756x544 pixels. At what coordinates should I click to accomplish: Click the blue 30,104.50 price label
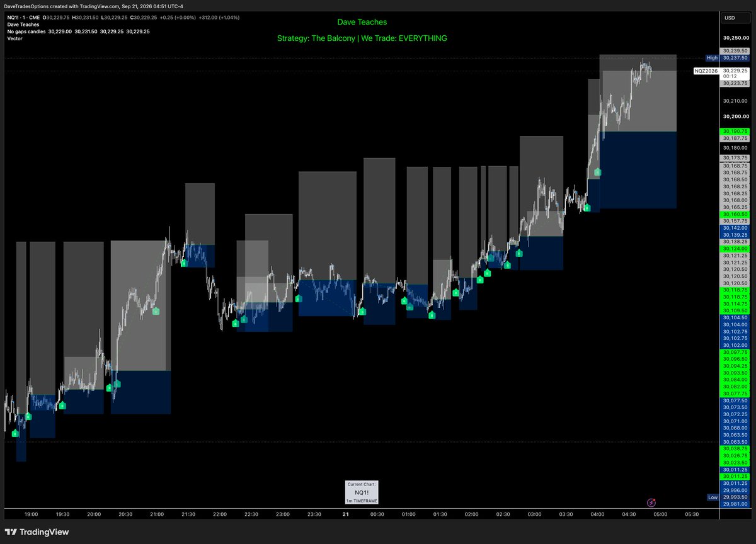pyautogui.click(x=735, y=317)
